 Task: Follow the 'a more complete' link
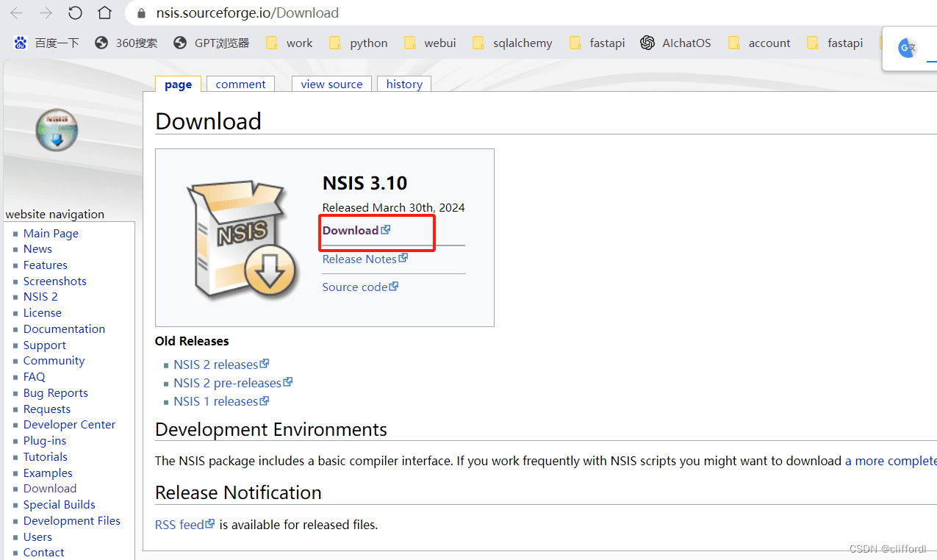coord(891,462)
